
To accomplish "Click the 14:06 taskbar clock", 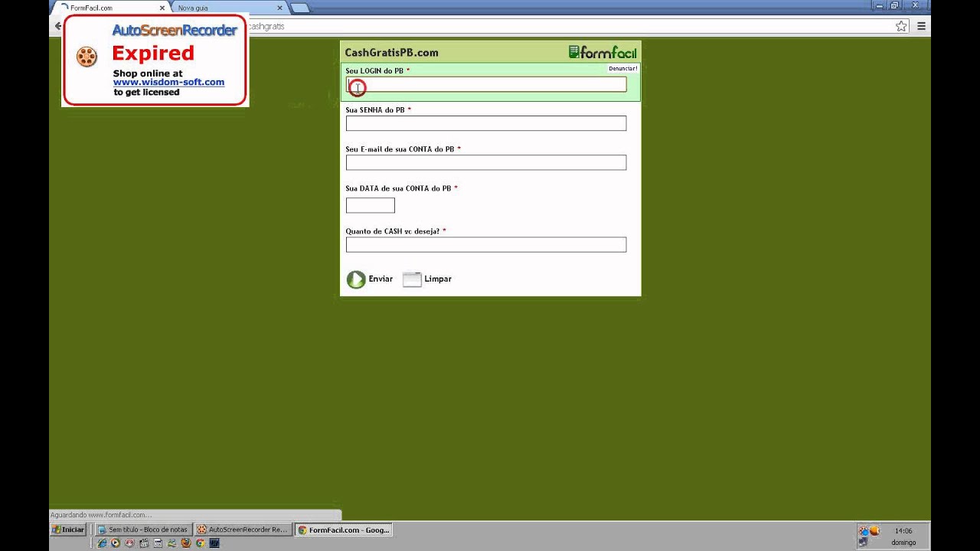I will coord(903,530).
